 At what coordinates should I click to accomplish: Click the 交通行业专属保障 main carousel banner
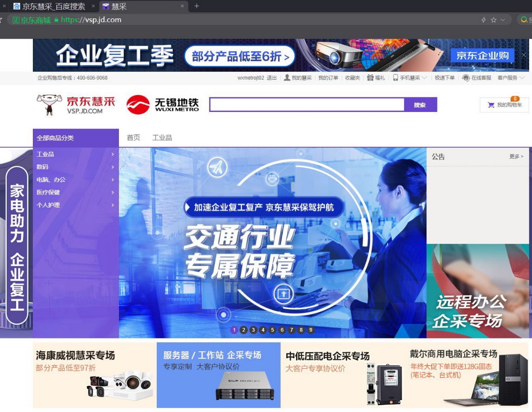[x=272, y=243]
